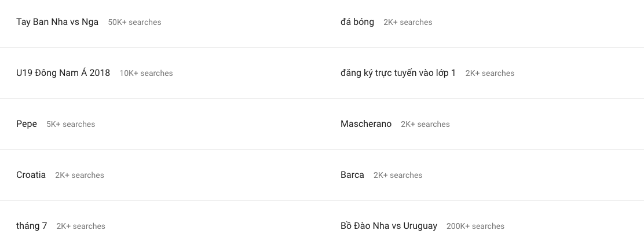
Task: Open the 'Bồ Đào Nha vs Uruguay' trend
Action: [x=389, y=226]
